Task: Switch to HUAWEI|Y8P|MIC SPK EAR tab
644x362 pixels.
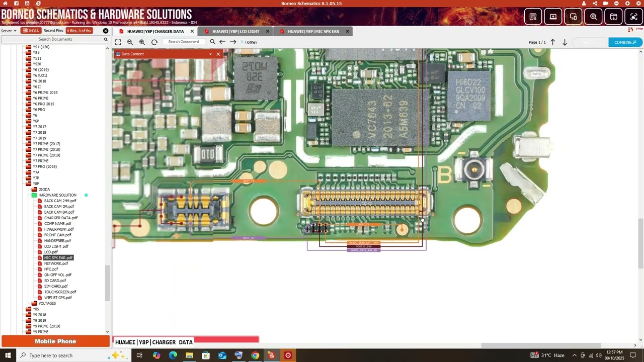Action: [x=313, y=31]
